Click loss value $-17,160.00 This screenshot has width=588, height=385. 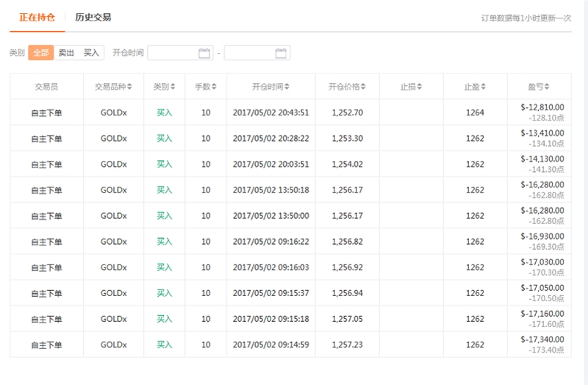point(542,314)
